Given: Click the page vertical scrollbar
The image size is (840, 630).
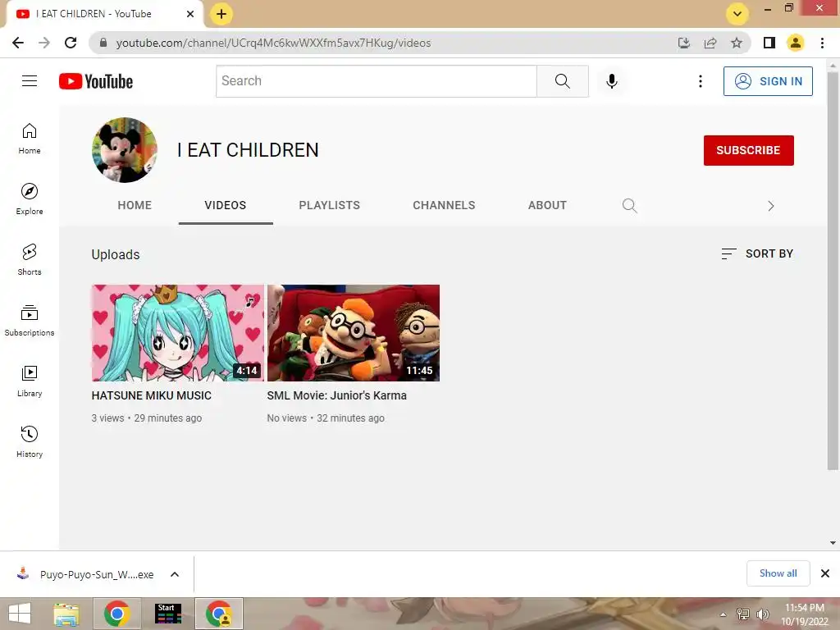Looking at the screenshot, I should click(833, 271).
